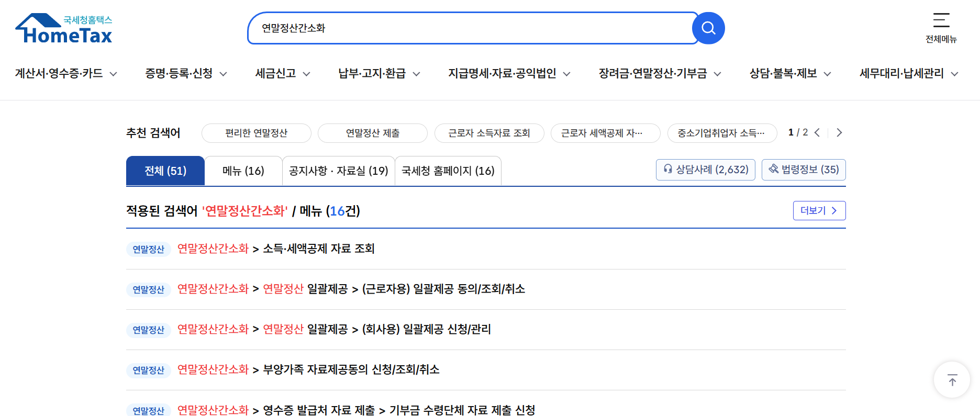Click 연말정산 tag on 소득·세액공제 자료 조회 row

coord(149,249)
